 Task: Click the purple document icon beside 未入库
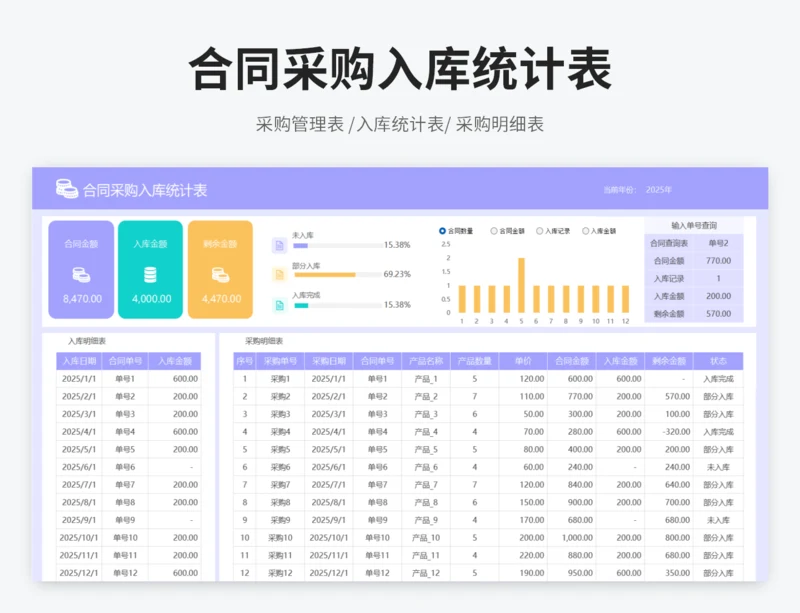[x=279, y=246]
